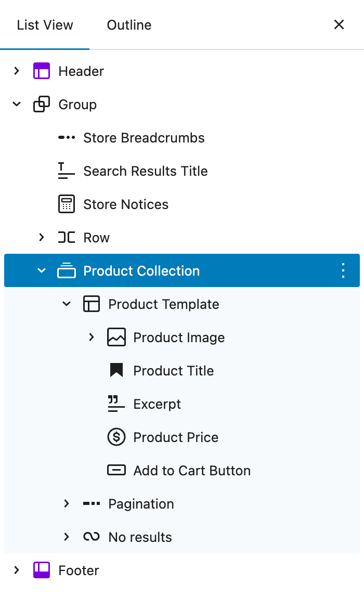Collapse the Group block
The width and height of the screenshot is (364, 597).
click(17, 105)
